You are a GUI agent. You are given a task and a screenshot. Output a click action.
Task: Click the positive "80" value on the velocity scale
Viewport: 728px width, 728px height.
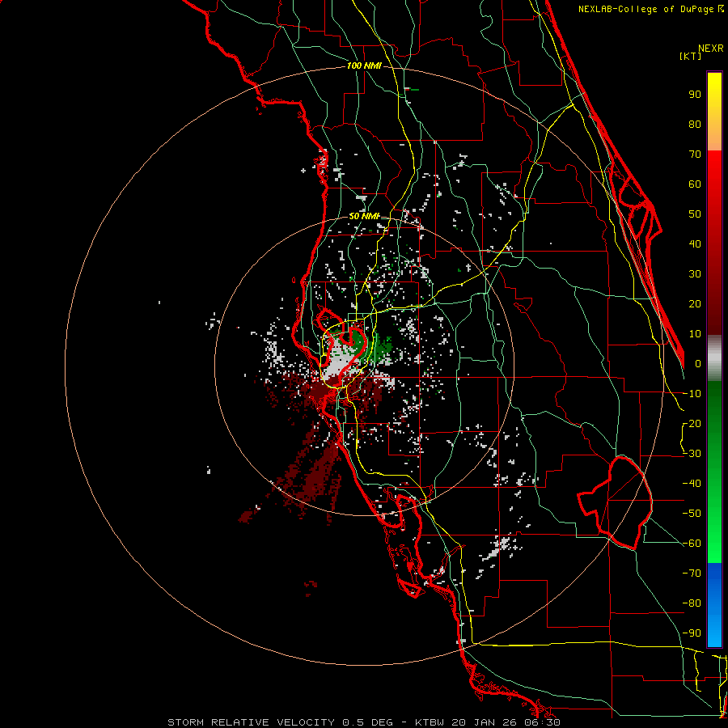[695, 124]
